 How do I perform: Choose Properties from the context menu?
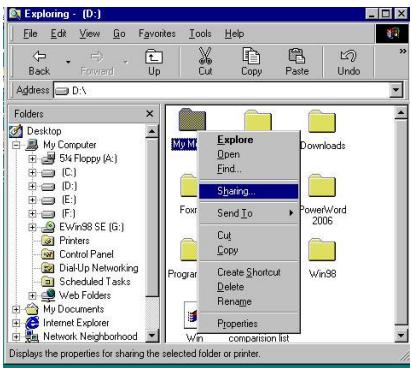248,324
